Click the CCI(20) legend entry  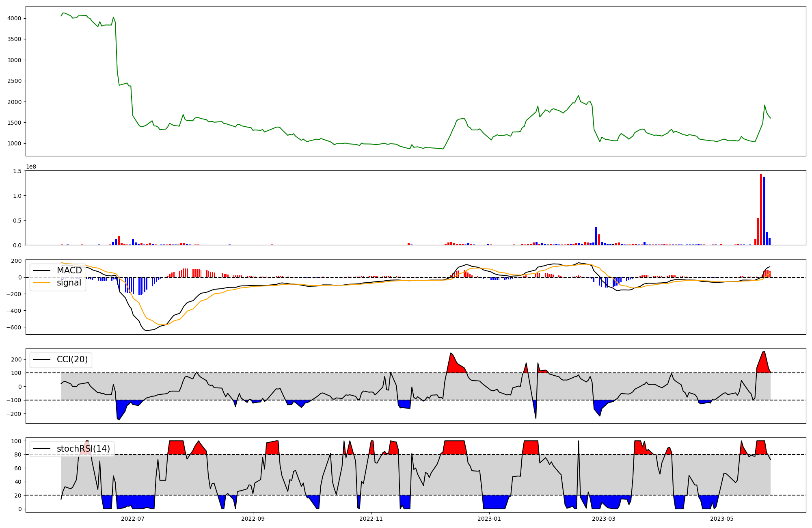pyautogui.click(x=72, y=359)
